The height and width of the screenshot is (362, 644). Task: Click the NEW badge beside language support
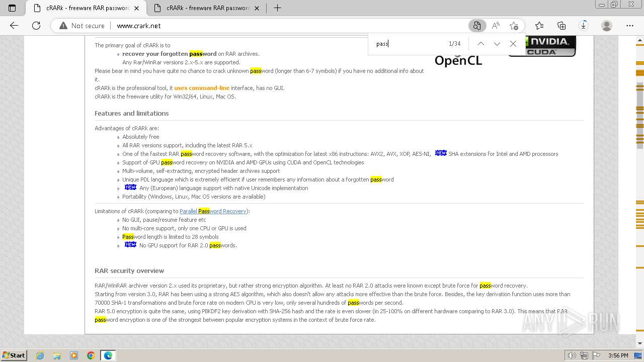tap(130, 187)
